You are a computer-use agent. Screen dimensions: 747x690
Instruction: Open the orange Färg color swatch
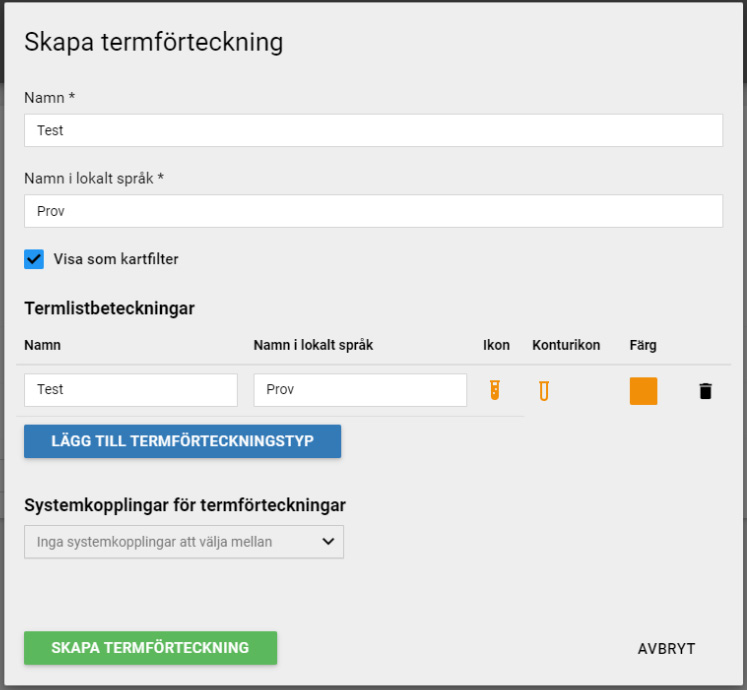[643, 391]
